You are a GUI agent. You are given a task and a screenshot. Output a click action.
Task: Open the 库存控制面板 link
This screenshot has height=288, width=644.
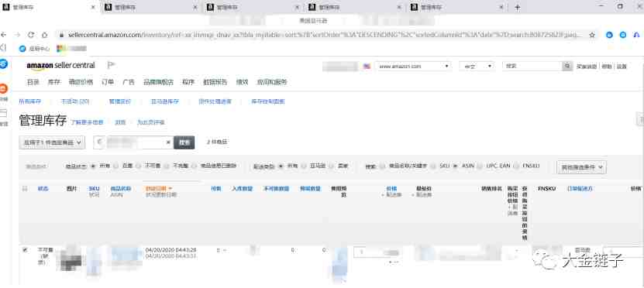pyautogui.click(x=268, y=101)
